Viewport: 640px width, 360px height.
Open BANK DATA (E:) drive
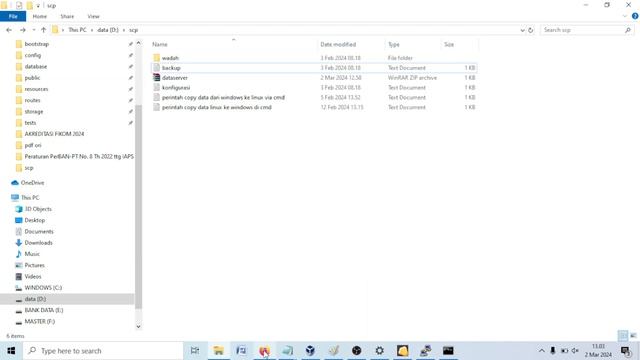pyautogui.click(x=44, y=310)
